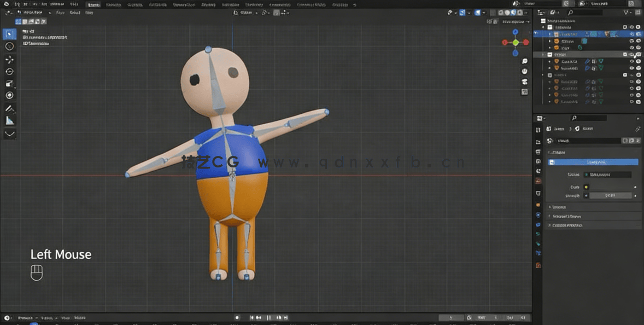This screenshot has height=325, width=644.
Task: Activate the Rotate tool
Action: point(9,71)
